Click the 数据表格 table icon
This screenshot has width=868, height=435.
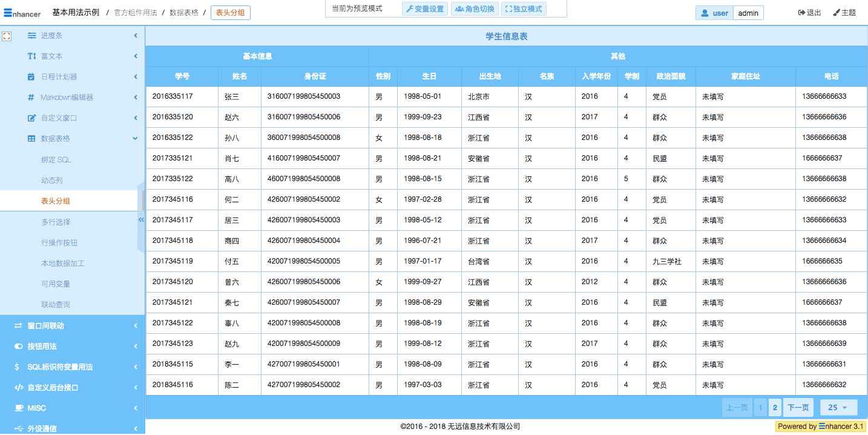pos(31,139)
